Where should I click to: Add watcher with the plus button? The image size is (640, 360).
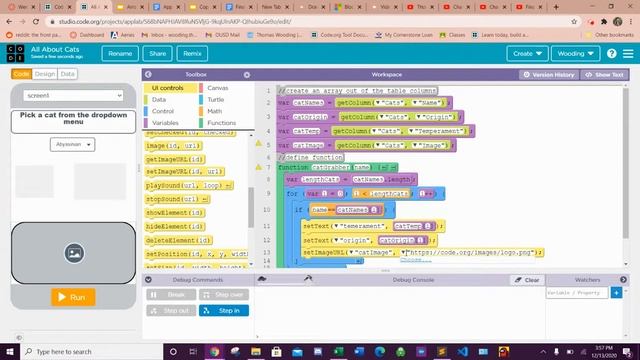coord(616,293)
